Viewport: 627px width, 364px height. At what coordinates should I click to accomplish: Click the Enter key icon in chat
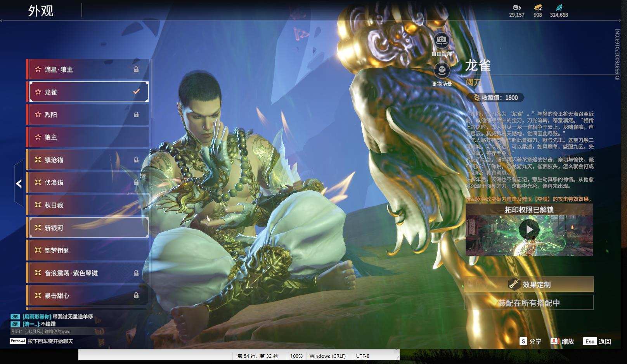pyautogui.click(x=18, y=341)
